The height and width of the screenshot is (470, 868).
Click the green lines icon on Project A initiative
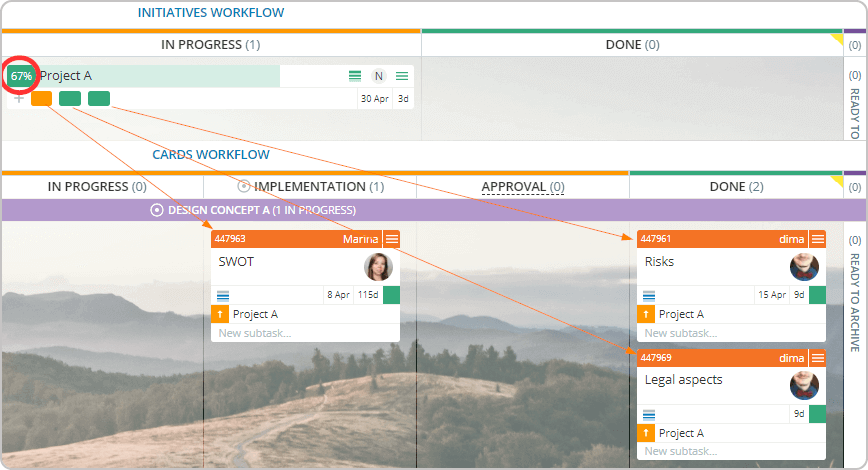355,76
